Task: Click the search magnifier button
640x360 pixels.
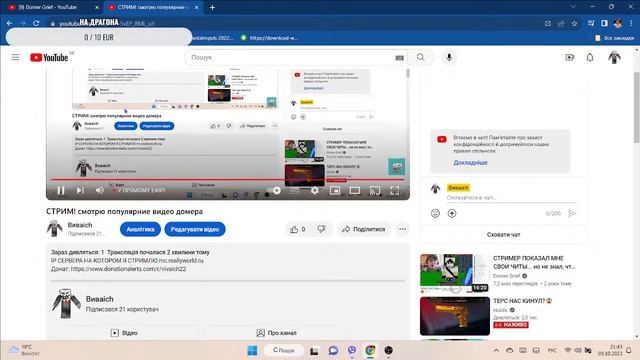Action: pos(421,58)
